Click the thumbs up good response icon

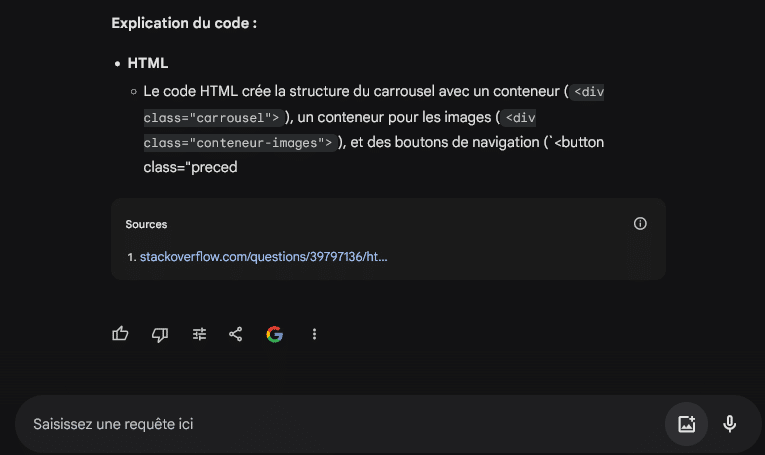click(x=120, y=334)
